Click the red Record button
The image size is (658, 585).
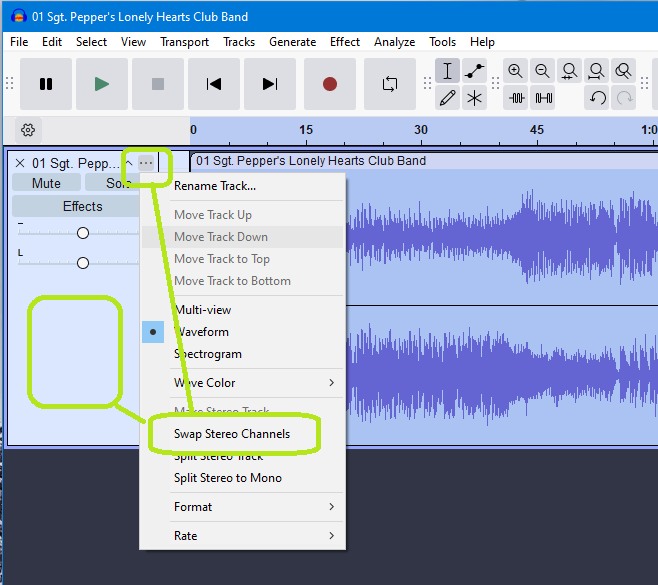coord(330,84)
